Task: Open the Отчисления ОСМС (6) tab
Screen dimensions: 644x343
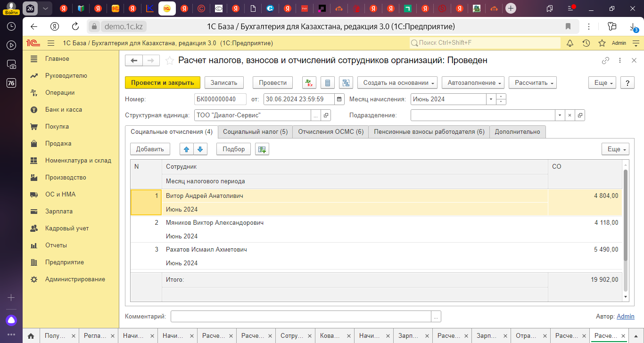Action: [x=330, y=132]
